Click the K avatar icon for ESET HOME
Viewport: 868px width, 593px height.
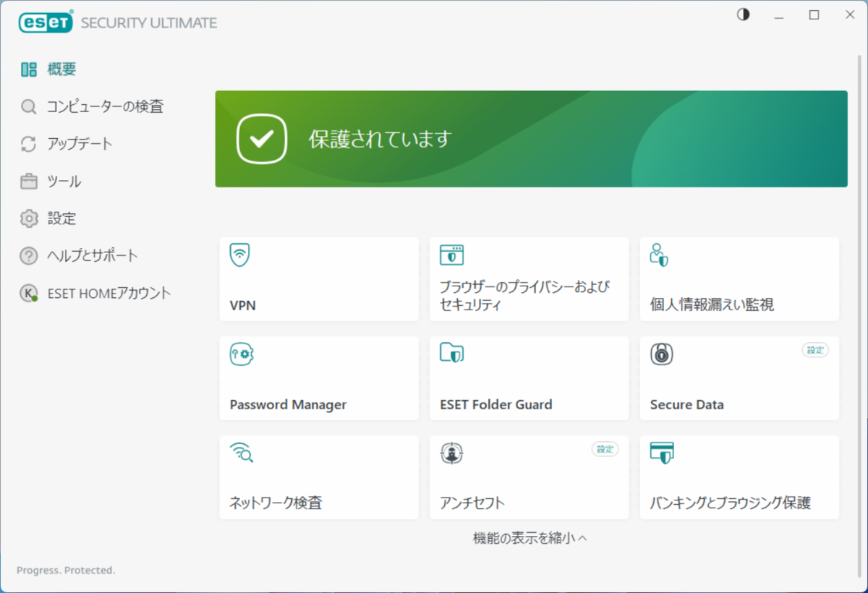[29, 293]
